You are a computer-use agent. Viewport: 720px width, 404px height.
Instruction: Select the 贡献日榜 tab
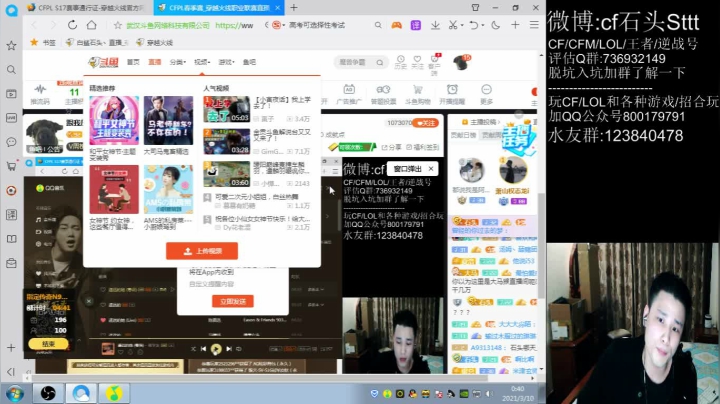click(x=463, y=135)
